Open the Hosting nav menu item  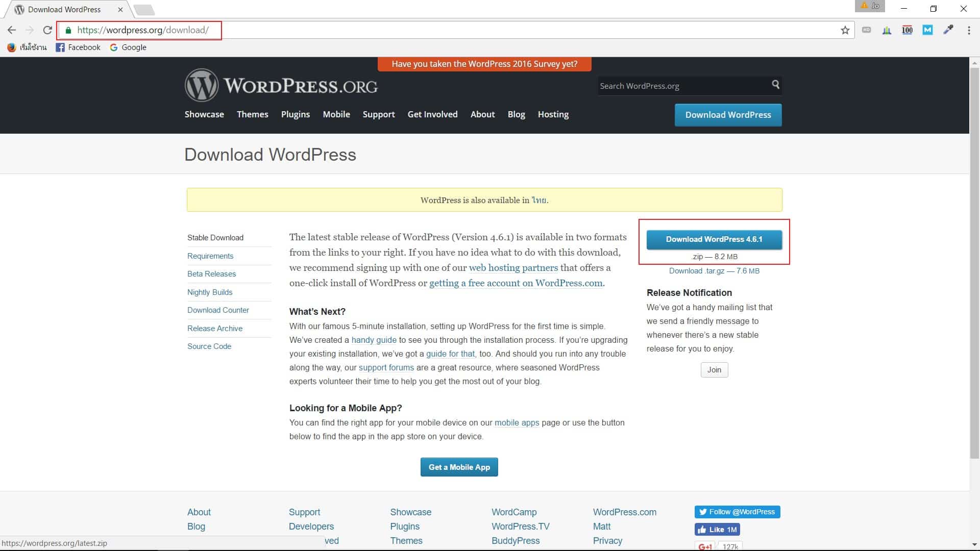(553, 114)
